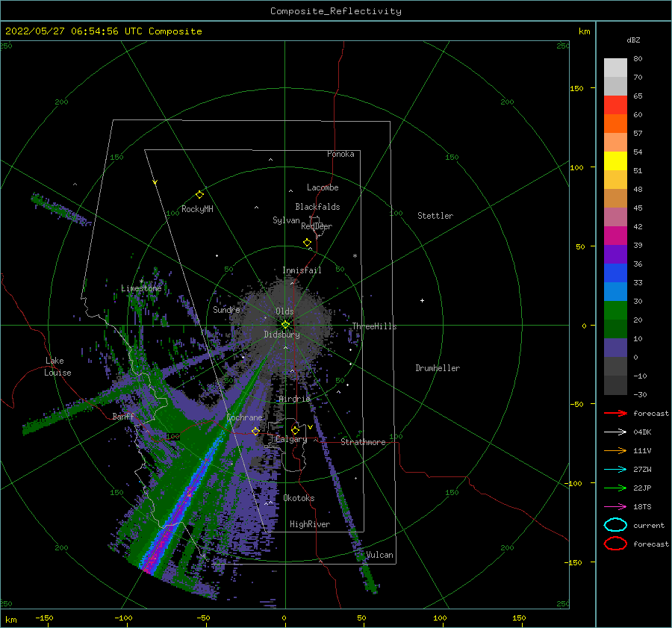
Task: Click the Okotoks town label
Action: click(299, 498)
